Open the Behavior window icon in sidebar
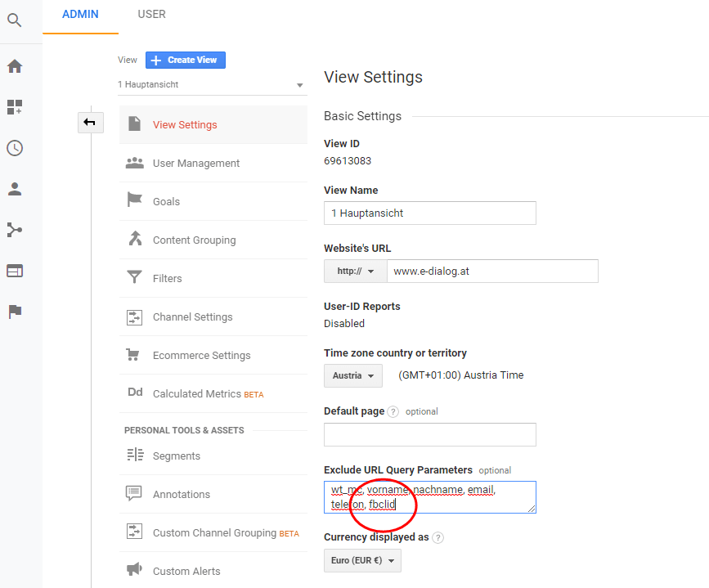Viewport: 709px width, 588px height. pyautogui.click(x=15, y=271)
